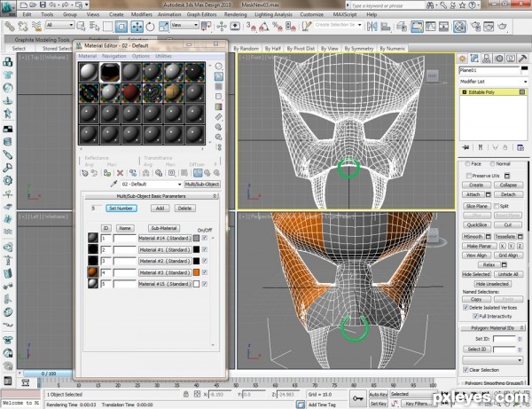Select the Scale tool in main toolbar

click(x=164, y=26)
